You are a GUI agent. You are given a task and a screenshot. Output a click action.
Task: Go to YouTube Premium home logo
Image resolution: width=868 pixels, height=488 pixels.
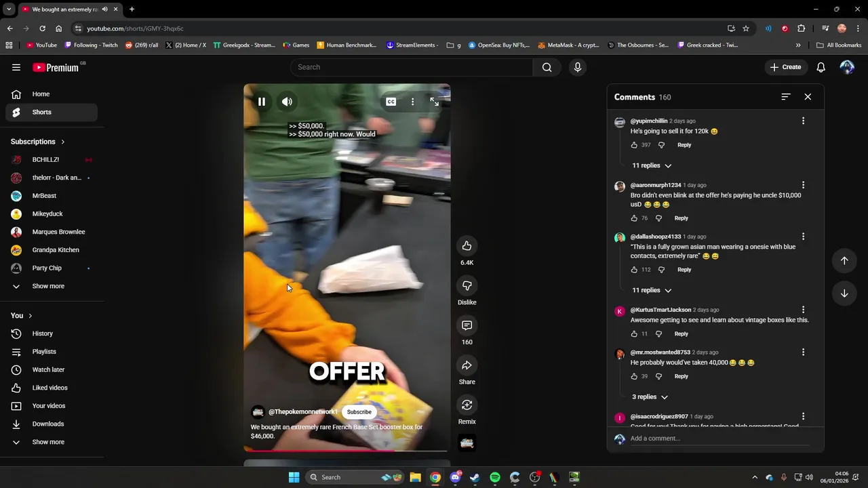point(56,67)
